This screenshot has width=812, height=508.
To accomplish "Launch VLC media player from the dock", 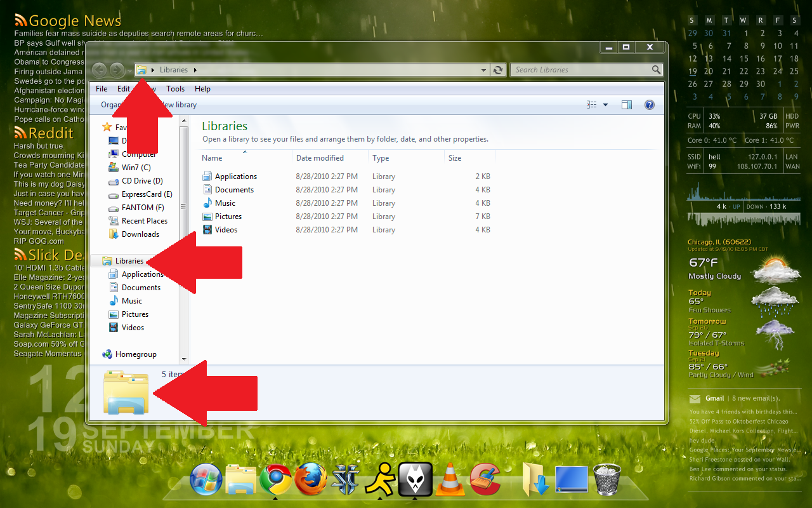I will coord(450,479).
